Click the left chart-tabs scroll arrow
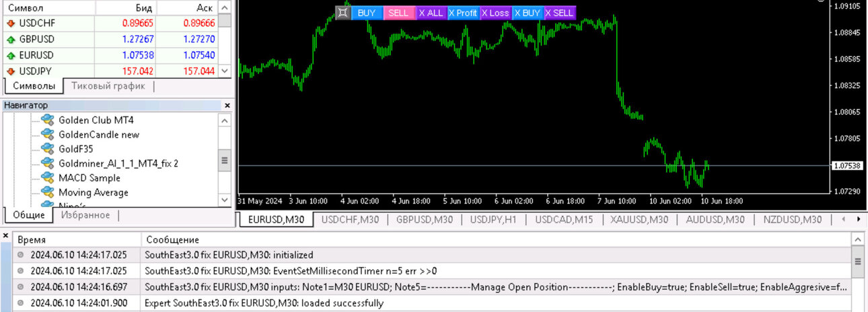The height and width of the screenshot is (312, 868). point(844,219)
